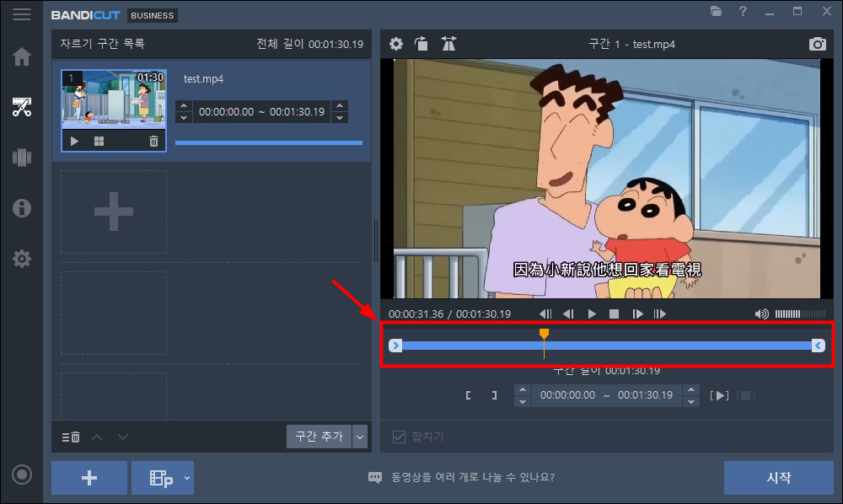
Task: Toggle the 합치기 merge checkbox
Action: pyautogui.click(x=399, y=437)
